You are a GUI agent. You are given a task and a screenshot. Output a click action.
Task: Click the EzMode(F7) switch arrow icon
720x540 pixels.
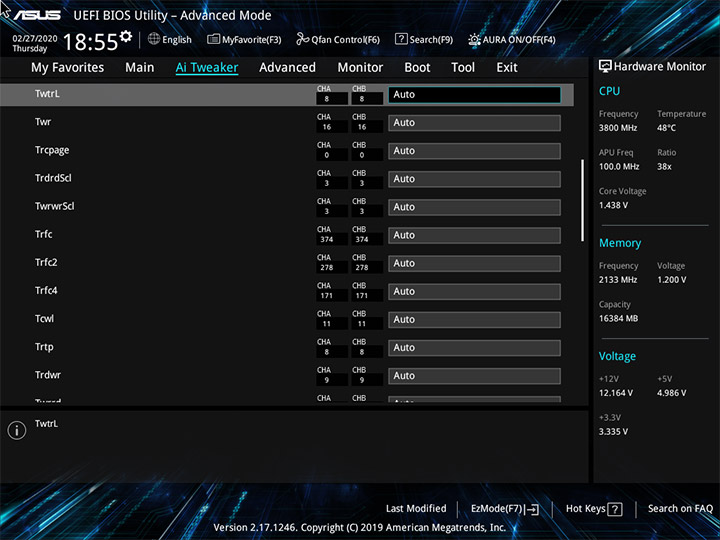point(532,509)
